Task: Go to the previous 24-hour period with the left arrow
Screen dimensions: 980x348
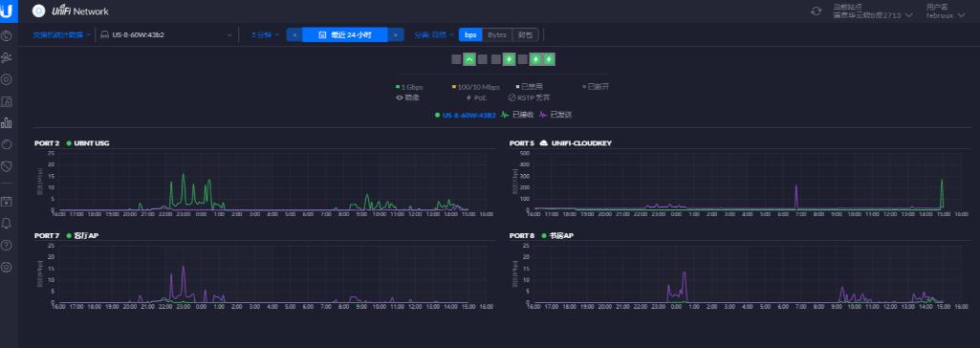Action: click(x=294, y=35)
